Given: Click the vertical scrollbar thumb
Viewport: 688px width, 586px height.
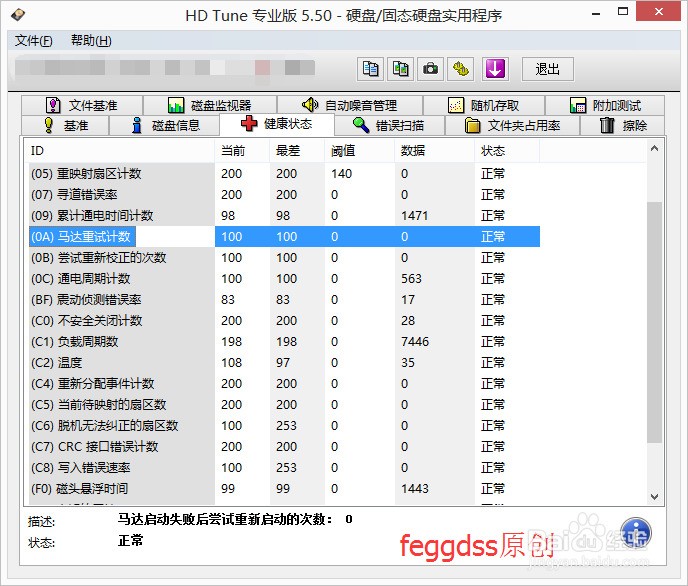Looking at the screenshot, I should (x=654, y=322).
